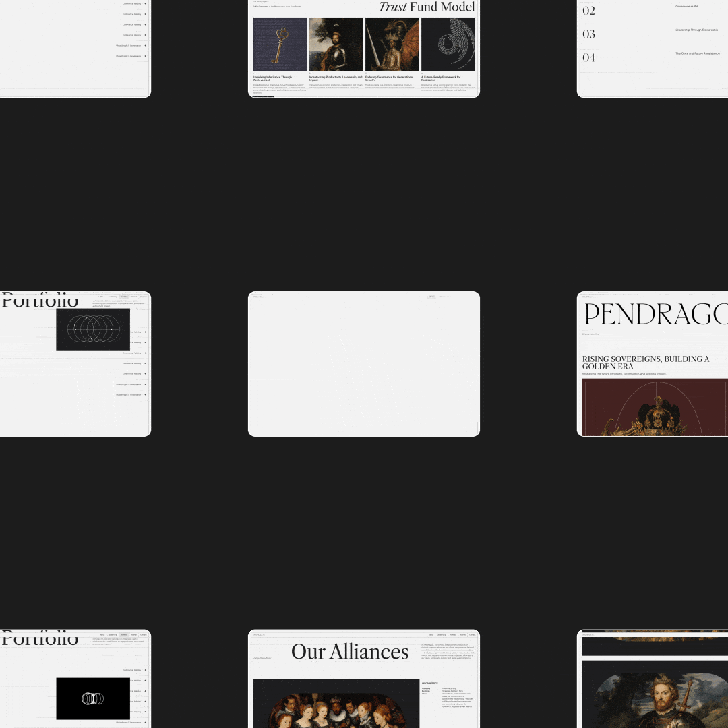
Task: Open 'Enduring Governance for Generational Growth' title
Action: click(x=389, y=78)
